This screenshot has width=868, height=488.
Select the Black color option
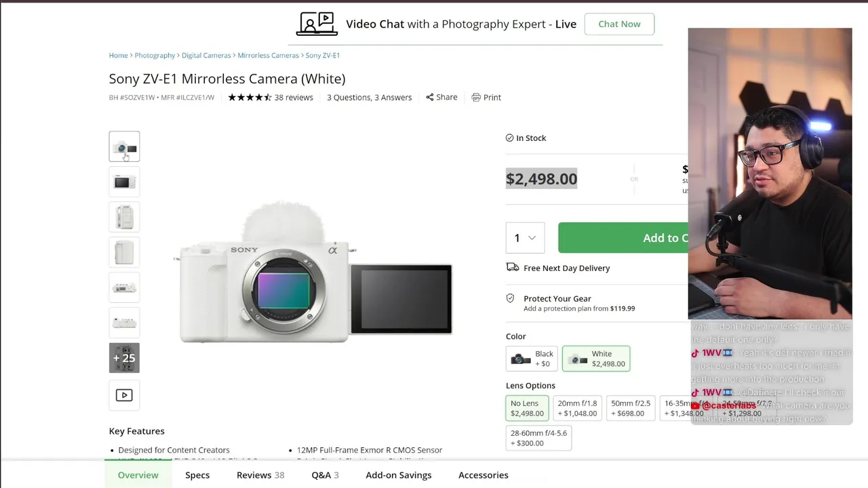coord(532,359)
